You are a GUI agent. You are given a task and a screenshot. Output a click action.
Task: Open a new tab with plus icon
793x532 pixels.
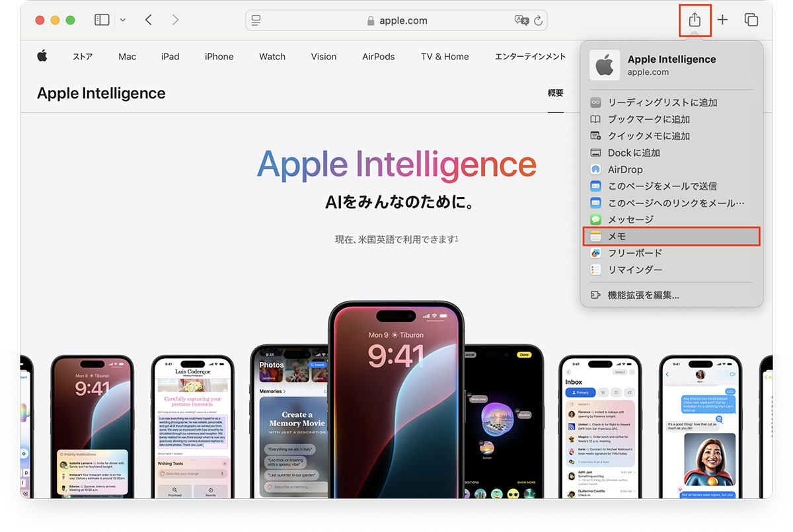coord(722,20)
